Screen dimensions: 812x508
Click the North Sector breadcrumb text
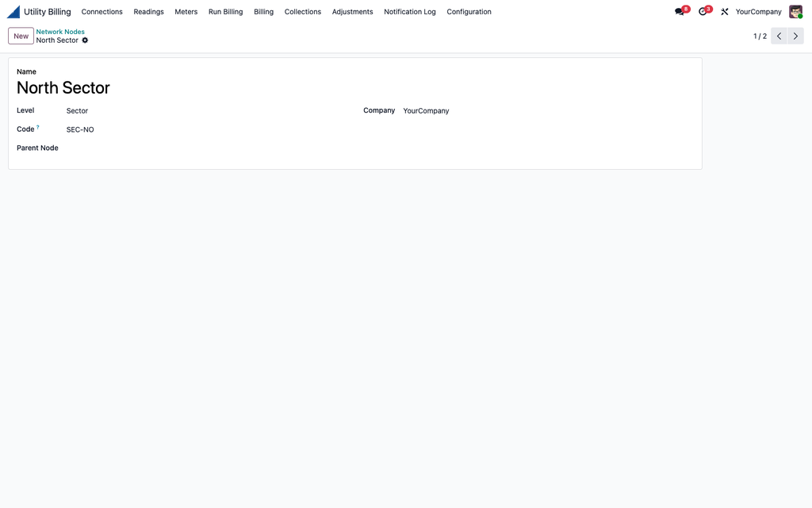click(x=57, y=40)
